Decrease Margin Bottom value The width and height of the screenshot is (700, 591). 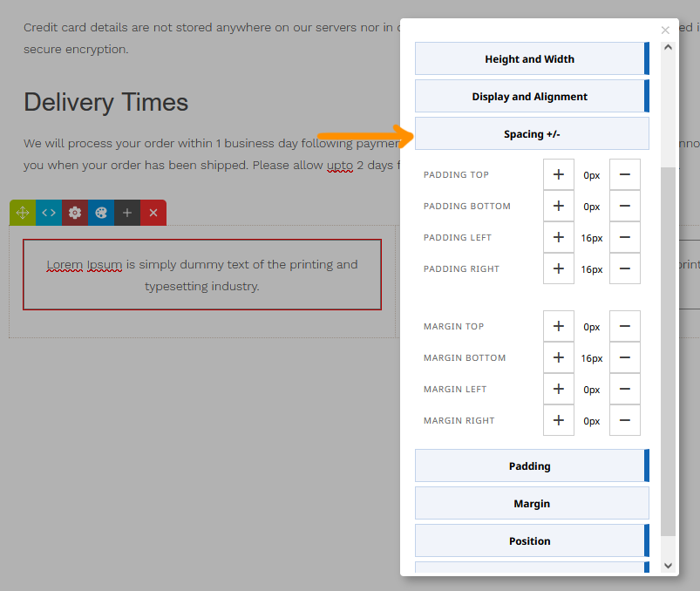pos(624,358)
